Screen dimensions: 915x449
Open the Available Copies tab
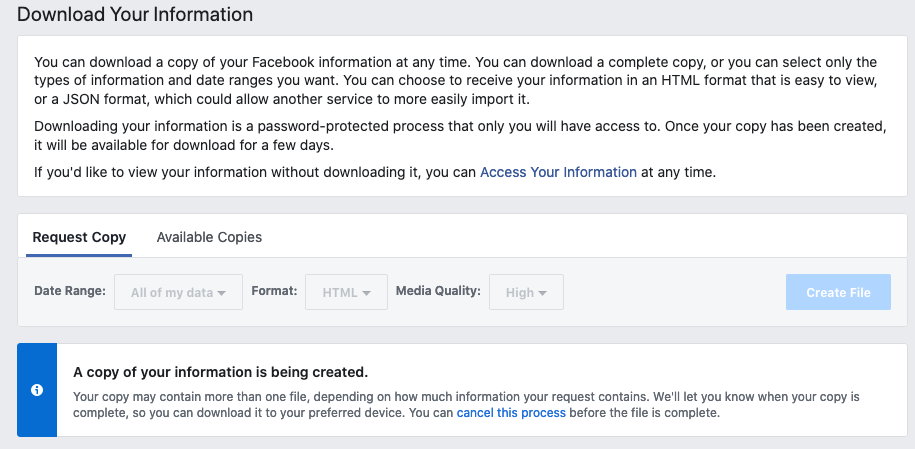click(x=209, y=237)
